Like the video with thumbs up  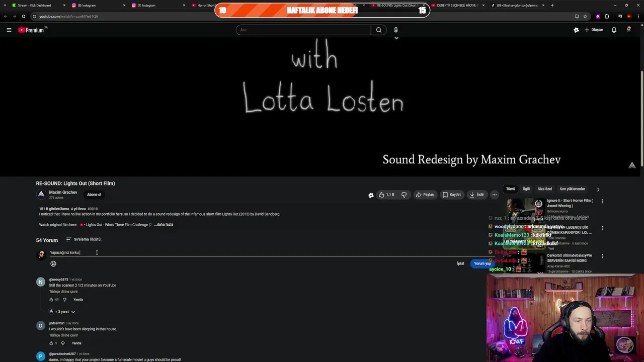(x=386, y=195)
